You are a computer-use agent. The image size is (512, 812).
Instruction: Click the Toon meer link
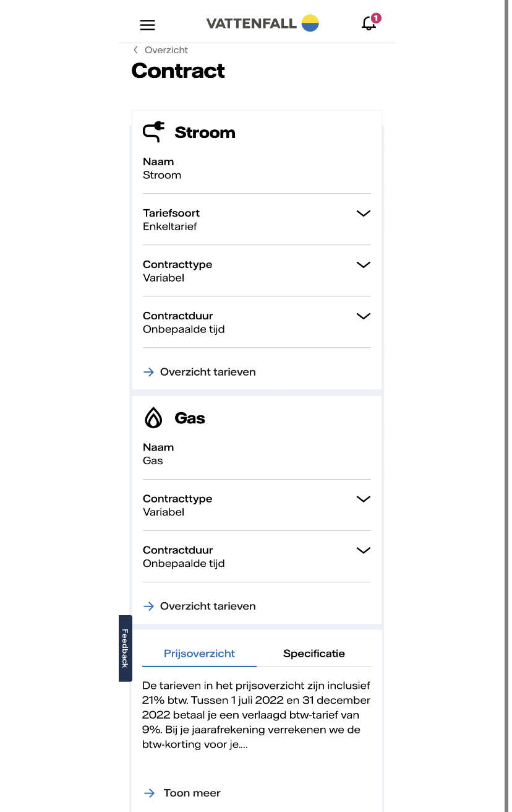[192, 793]
